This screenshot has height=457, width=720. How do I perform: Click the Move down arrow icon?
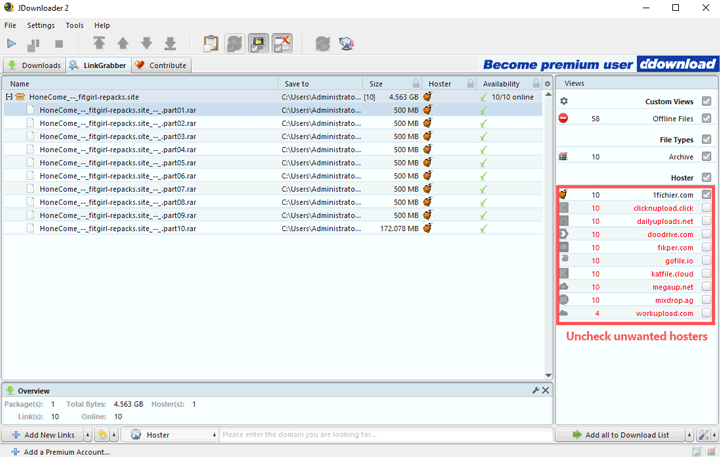[146, 43]
